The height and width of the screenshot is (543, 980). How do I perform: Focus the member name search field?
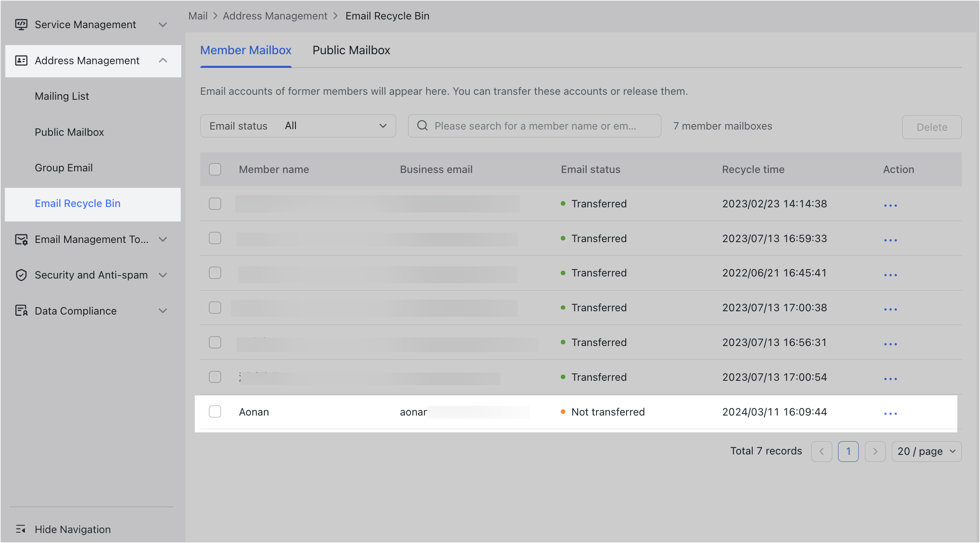point(534,126)
